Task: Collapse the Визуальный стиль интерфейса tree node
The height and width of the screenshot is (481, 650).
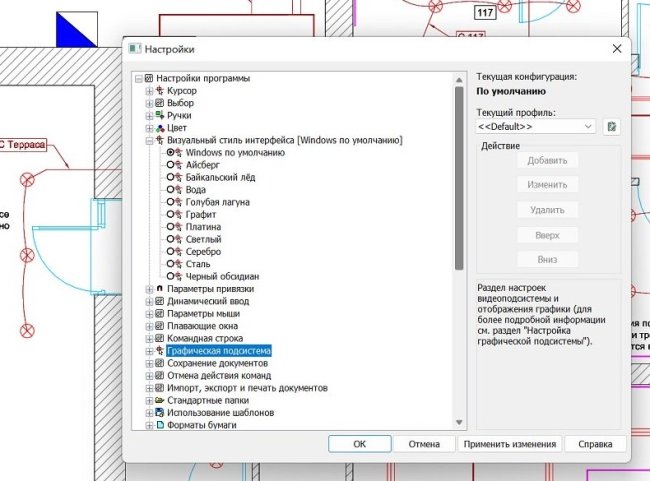Action: [149, 141]
